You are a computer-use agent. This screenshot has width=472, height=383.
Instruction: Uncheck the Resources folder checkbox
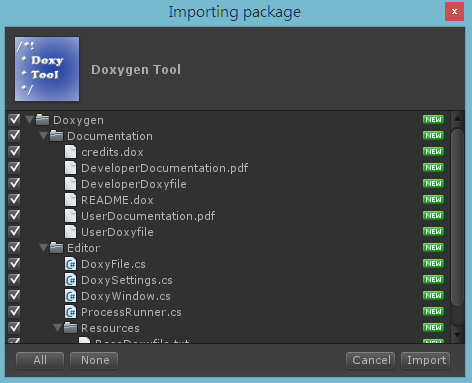(14, 327)
